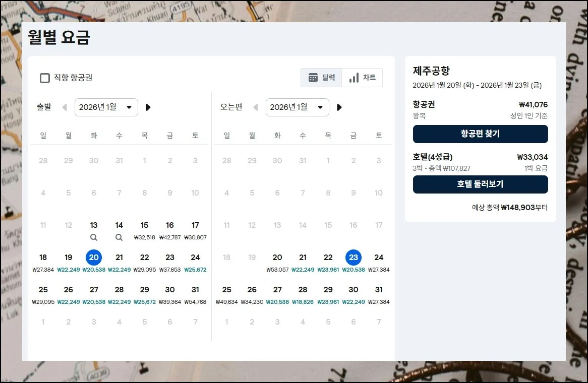
Task: Go to previous month in 오는편 calendar
Action: pyautogui.click(x=256, y=107)
